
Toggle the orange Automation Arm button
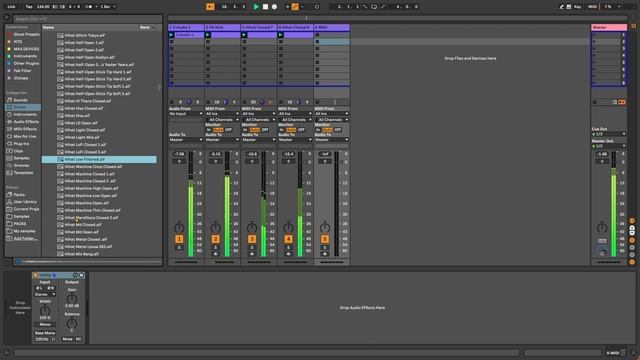(x=295, y=7)
